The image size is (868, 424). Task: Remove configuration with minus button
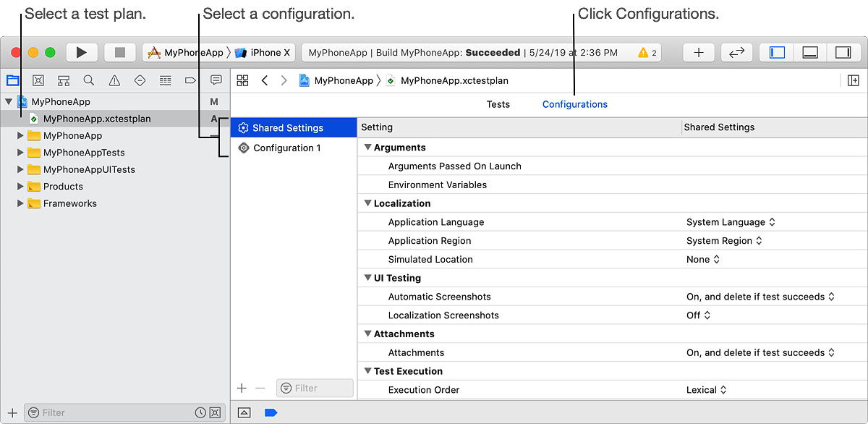pyautogui.click(x=260, y=389)
